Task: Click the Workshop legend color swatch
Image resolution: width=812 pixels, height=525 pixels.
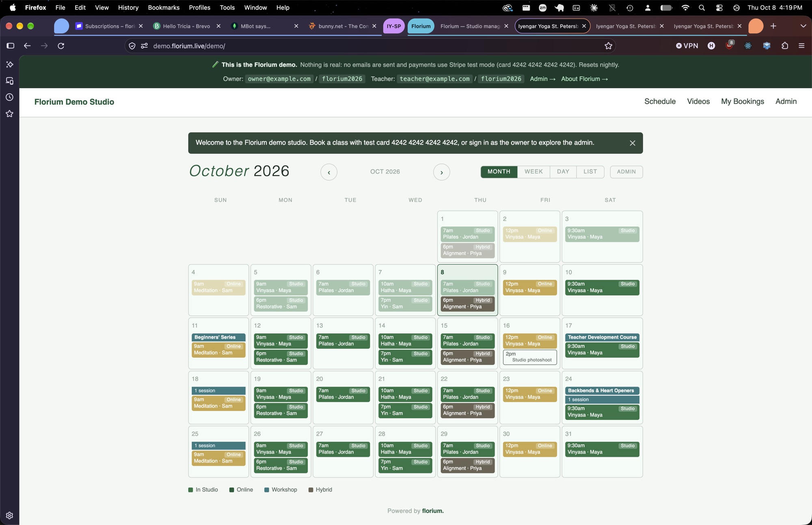Action: click(267, 490)
